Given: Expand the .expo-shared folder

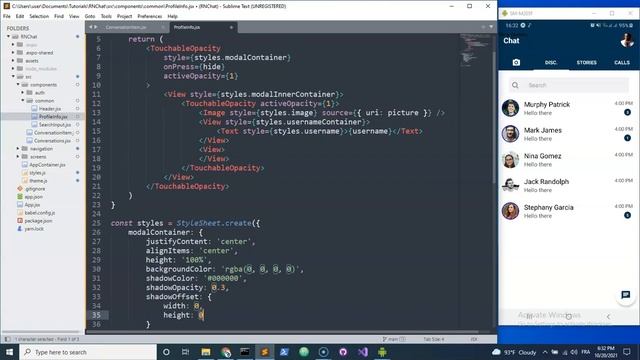Looking at the screenshot, I should click(x=13, y=52).
